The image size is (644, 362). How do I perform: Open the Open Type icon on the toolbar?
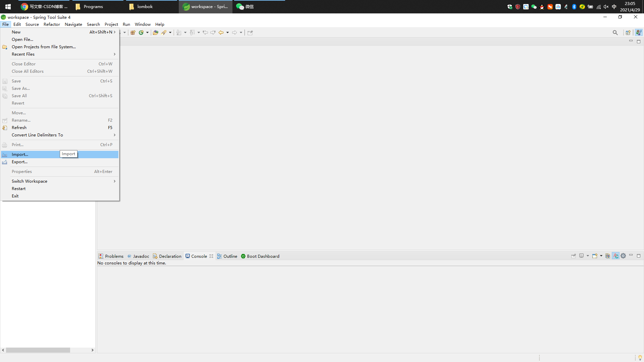(x=156, y=33)
